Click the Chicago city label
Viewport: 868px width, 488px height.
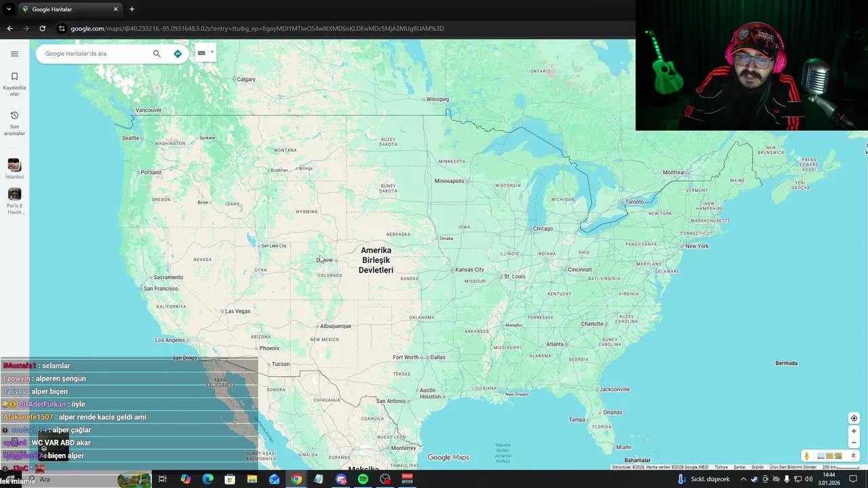tap(542, 228)
